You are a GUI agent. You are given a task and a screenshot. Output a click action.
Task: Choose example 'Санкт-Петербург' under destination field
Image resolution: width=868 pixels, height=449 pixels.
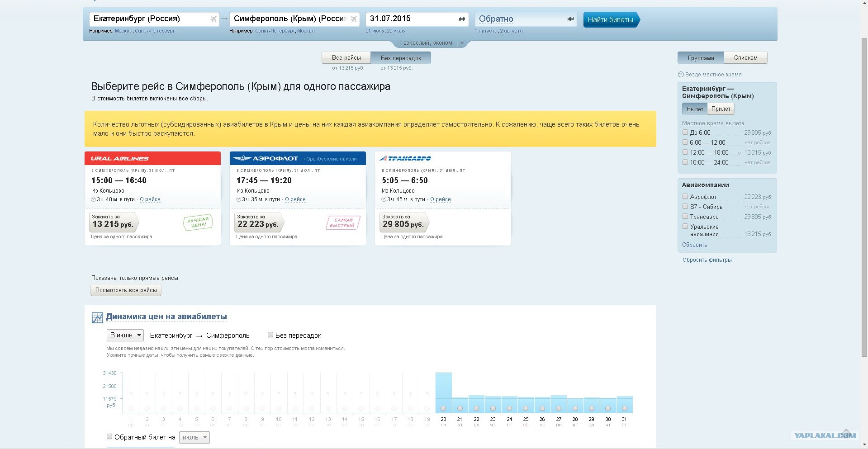pos(275,31)
